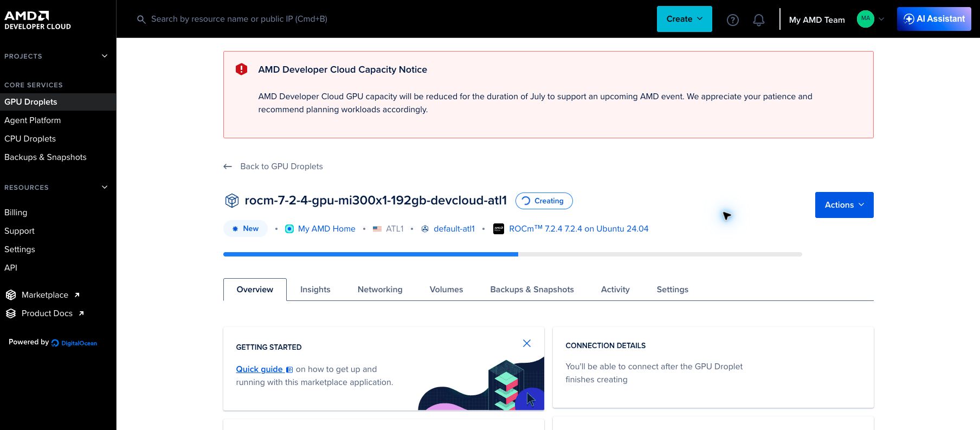980x430 pixels.
Task: Click the US flag region icon
Action: (x=377, y=229)
